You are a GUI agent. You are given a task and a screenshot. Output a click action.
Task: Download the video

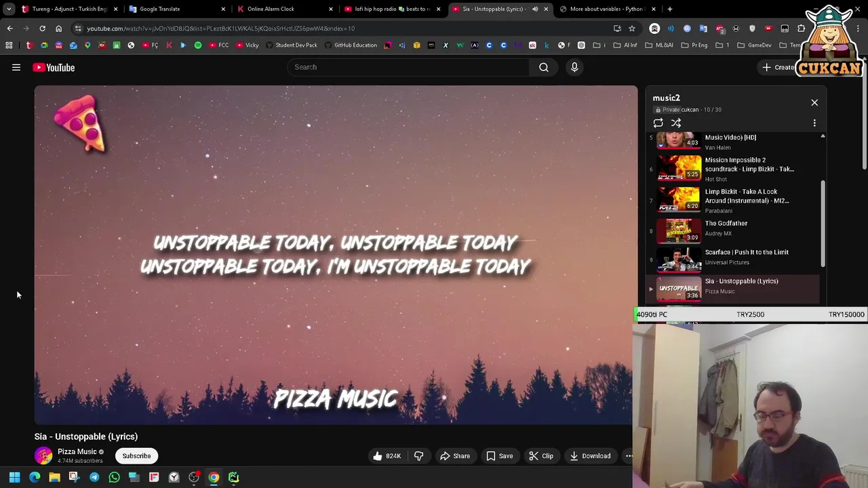click(x=591, y=456)
